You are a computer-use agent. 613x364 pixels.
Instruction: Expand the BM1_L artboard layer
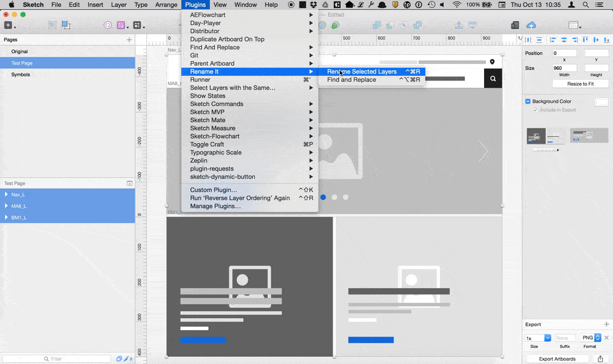(x=6, y=217)
